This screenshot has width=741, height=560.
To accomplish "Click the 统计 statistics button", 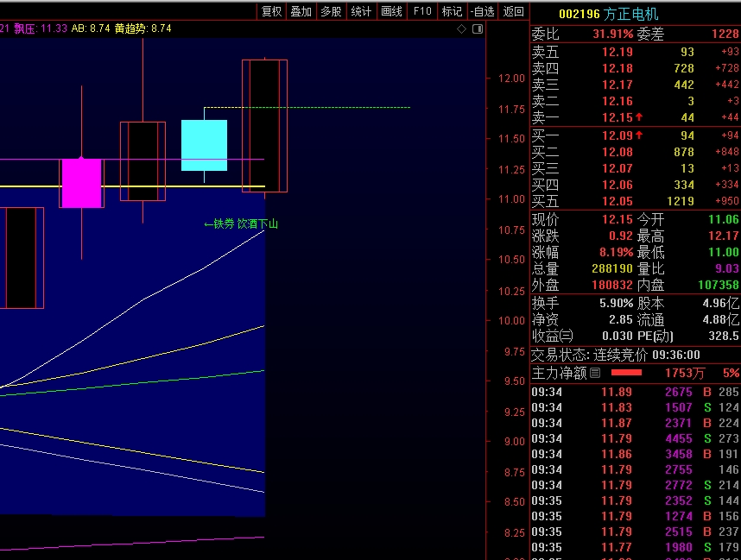I will (361, 11).
